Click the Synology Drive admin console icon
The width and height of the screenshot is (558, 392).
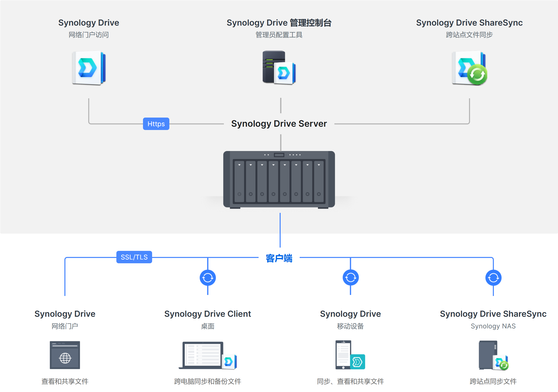click(279, 68)
